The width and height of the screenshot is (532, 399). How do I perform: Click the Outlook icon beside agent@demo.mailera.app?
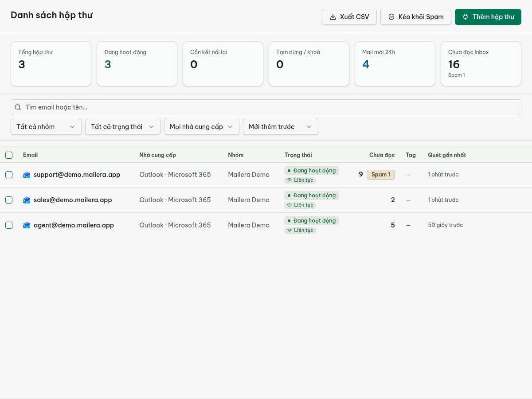(27, 225)
